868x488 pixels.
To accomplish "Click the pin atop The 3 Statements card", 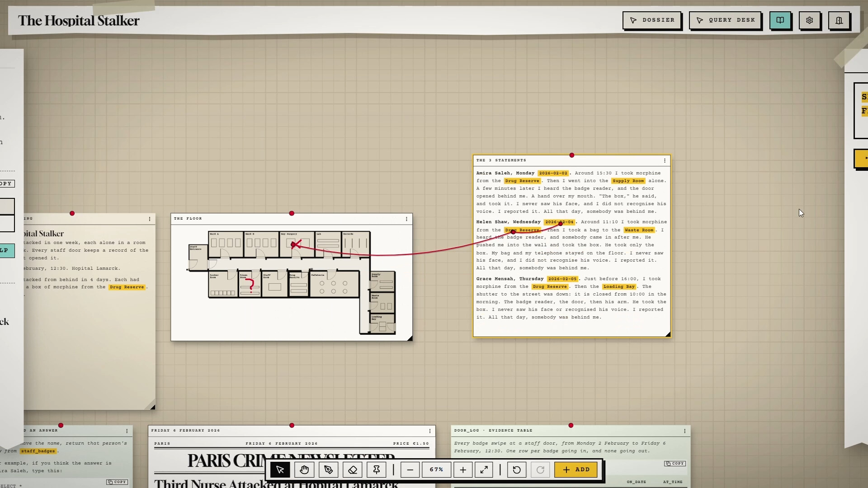I will [x=572, y=155].
